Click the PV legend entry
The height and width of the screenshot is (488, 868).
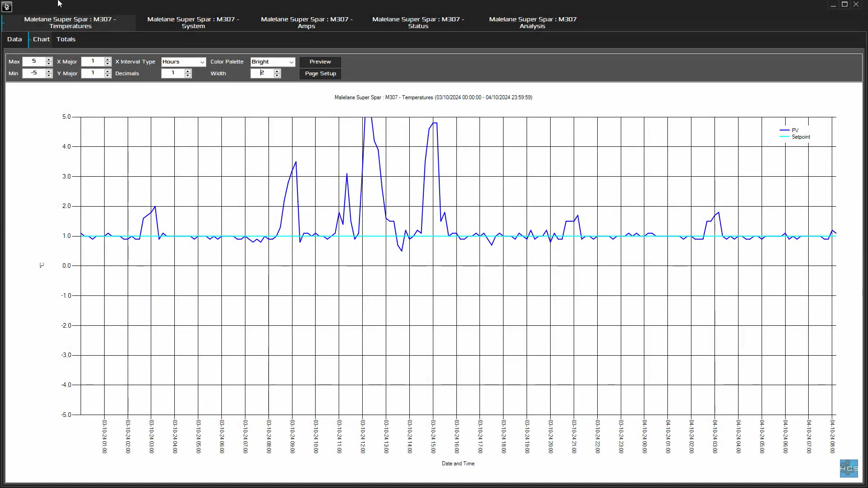(789, 130)
